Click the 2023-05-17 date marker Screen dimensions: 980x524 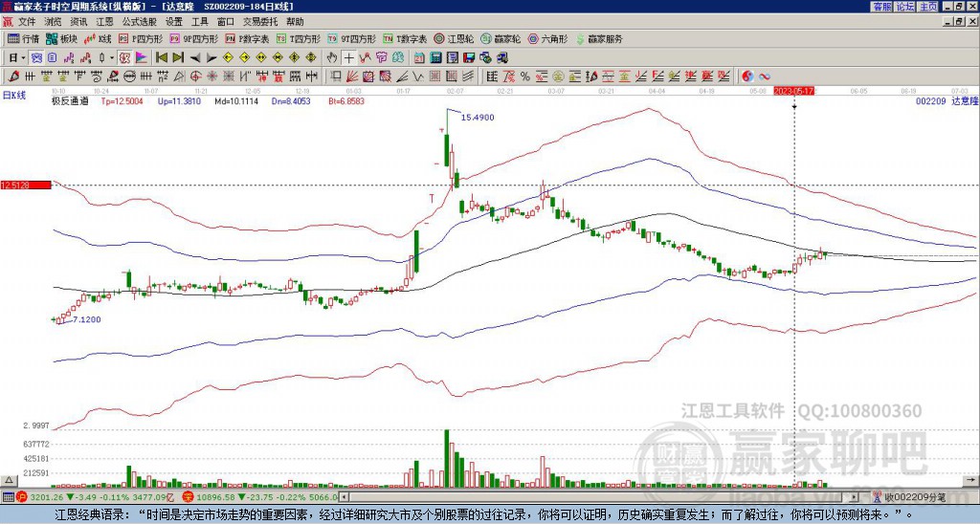pyautogui.click(x=793, y=91)
